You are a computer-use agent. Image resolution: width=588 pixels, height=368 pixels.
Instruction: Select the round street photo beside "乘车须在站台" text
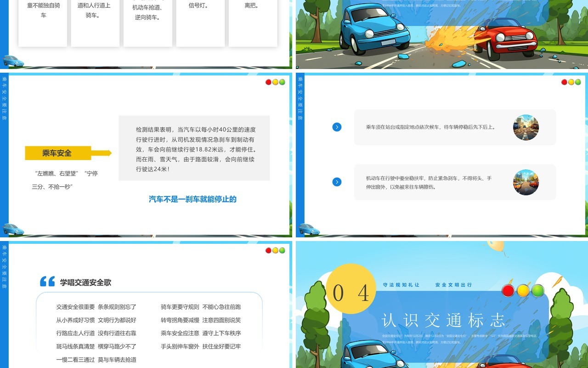click(526, 127)
